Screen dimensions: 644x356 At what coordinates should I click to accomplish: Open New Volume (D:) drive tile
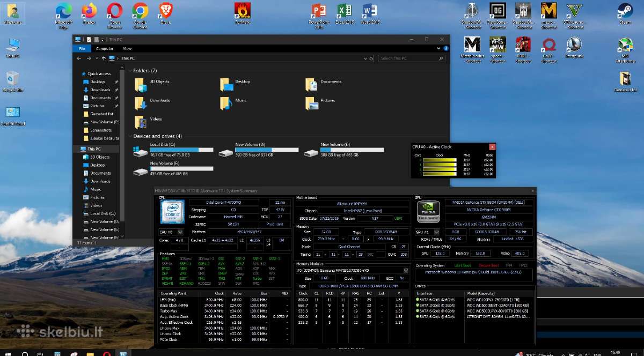pos(259,150)
